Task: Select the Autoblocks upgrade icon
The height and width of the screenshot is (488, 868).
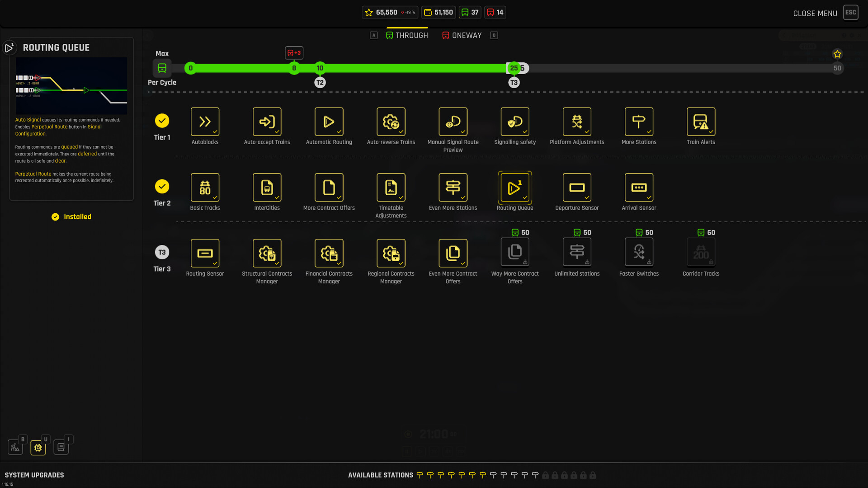Action: [x=205, y=122]
